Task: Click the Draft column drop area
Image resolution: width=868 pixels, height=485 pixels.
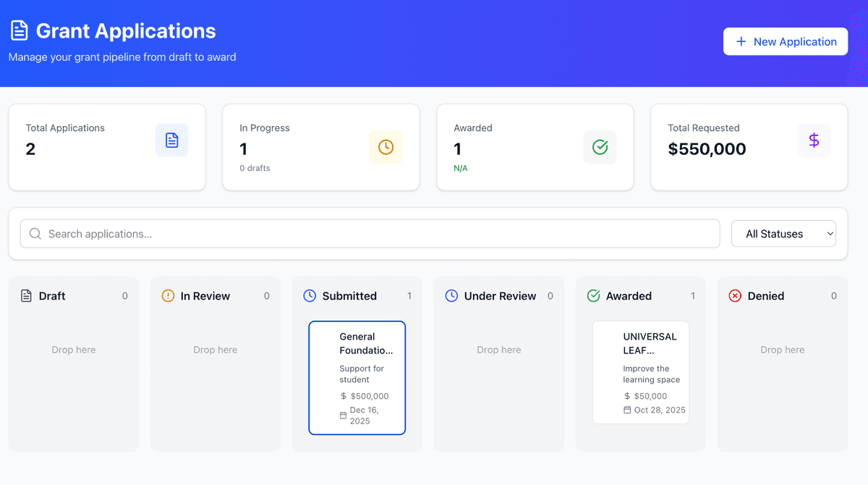Action: pyautogui.click(x=74, y=350)
